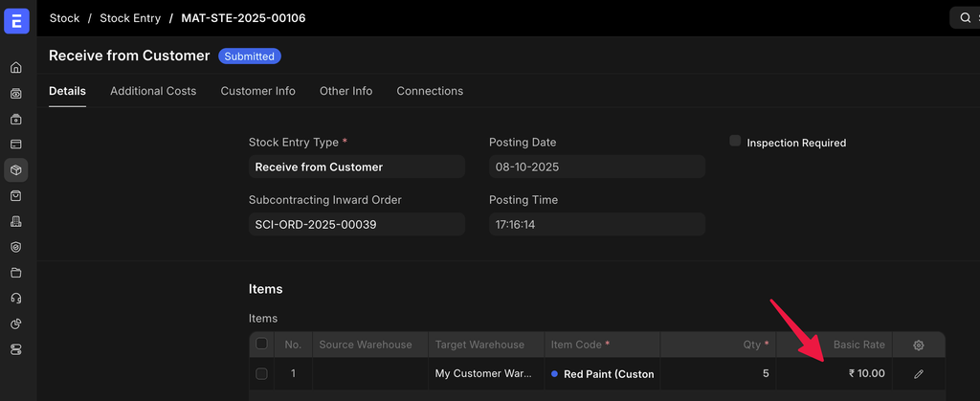Open the Posting Date picker field
This screenshot has height=401, width=980.
point(596,167)
